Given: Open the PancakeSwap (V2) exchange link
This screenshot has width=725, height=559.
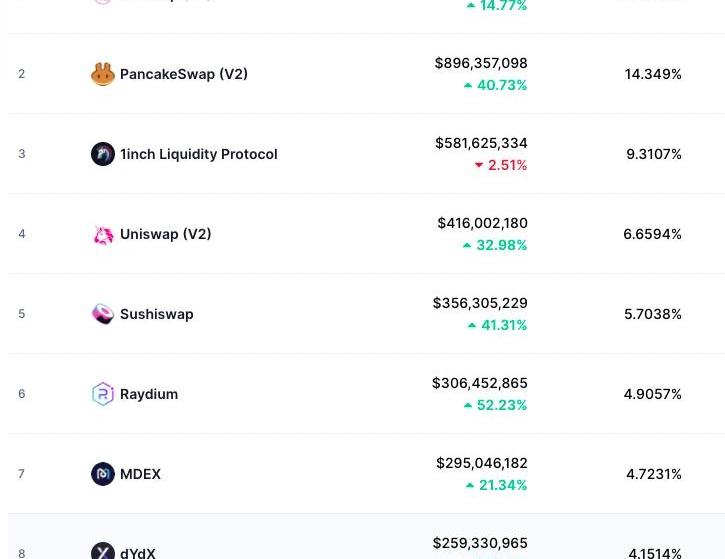Looking at the screenshot, I should point(184,74).
